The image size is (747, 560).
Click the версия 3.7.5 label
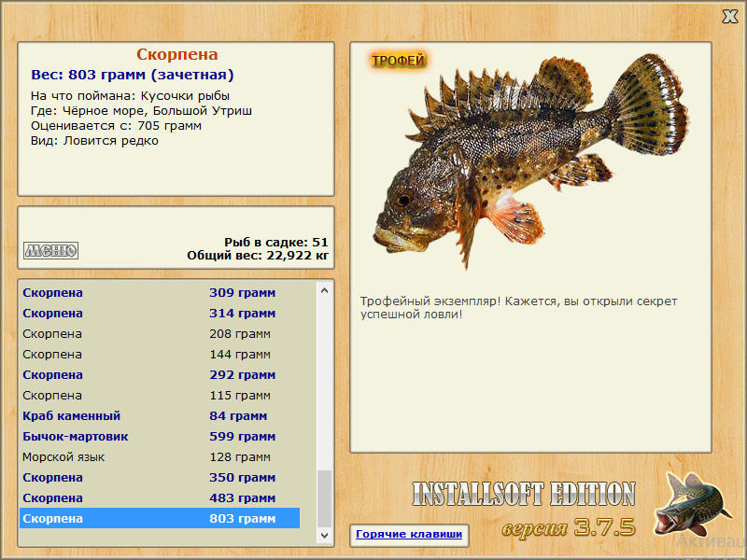[569, 527]
